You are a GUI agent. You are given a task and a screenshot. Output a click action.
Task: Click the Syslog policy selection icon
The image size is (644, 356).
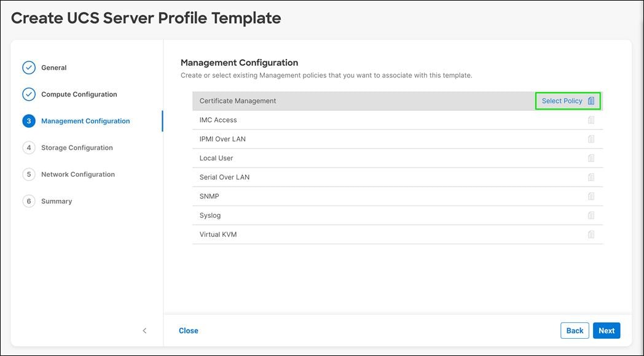tap(591, 215)
